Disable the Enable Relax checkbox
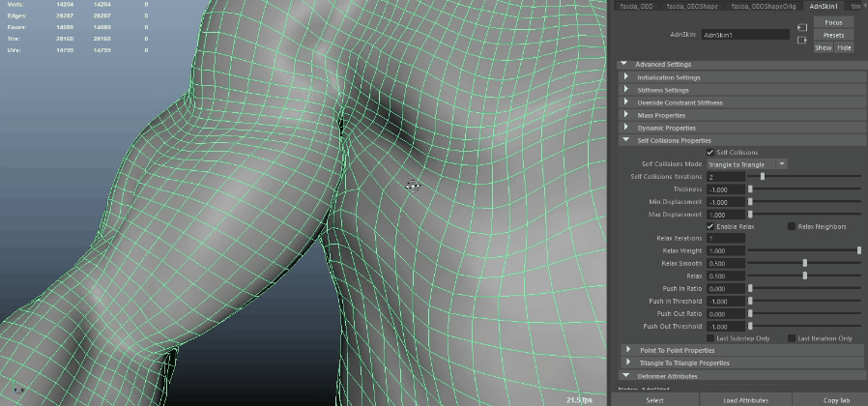The image size is (868, 406). point(711,226)
